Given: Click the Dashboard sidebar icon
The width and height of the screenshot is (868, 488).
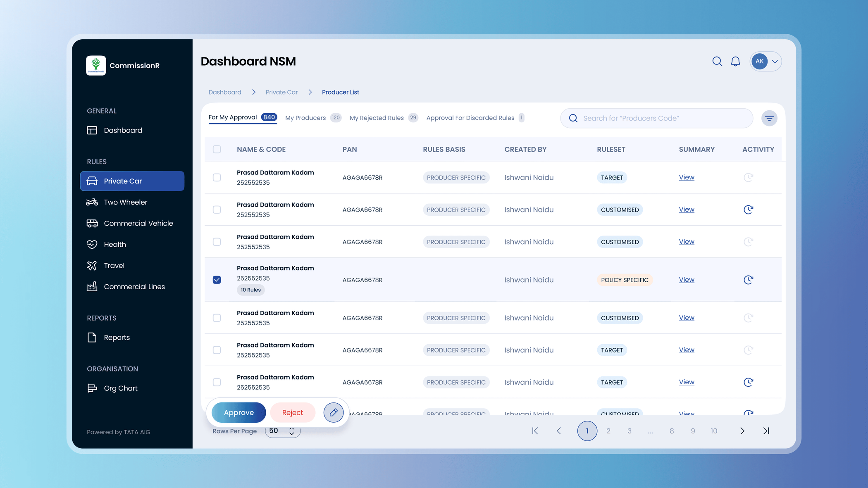Looking at the screenshot, I should click(x=92, y=130).
